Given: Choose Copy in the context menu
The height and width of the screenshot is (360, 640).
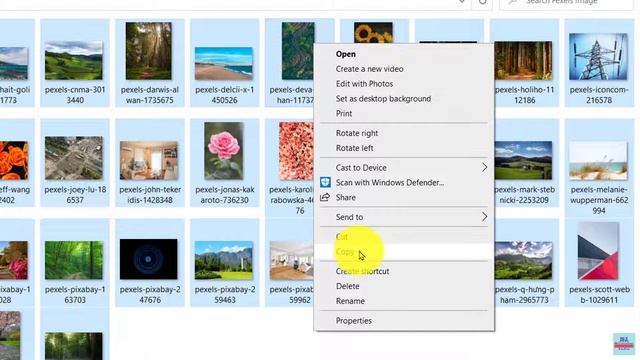Looking at the screenshot, I should click(345, 252).
